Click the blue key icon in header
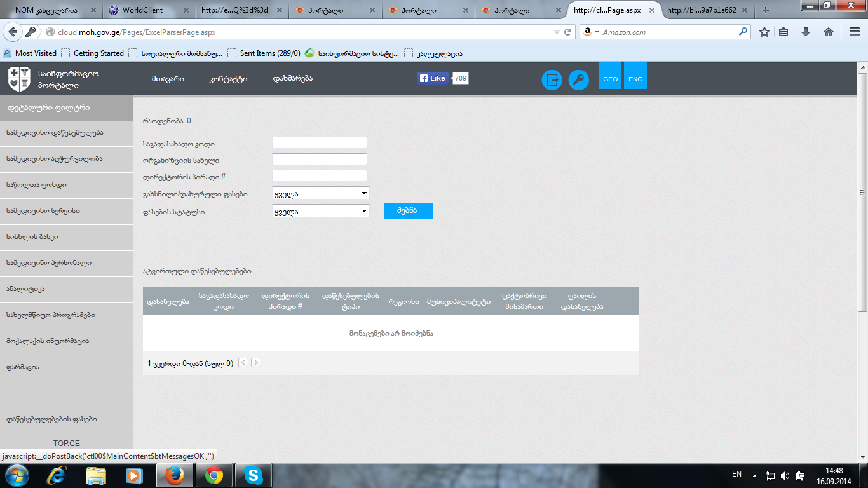 tap(578, 79)
